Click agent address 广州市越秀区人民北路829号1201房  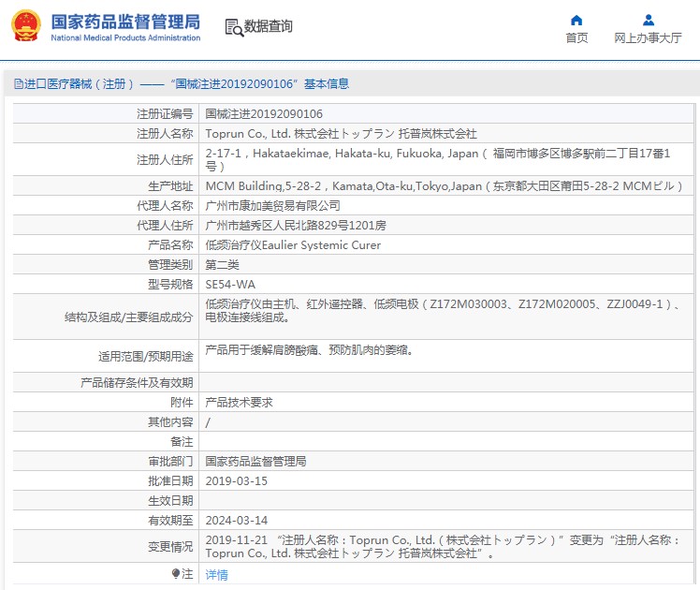[x=296, y=226]
